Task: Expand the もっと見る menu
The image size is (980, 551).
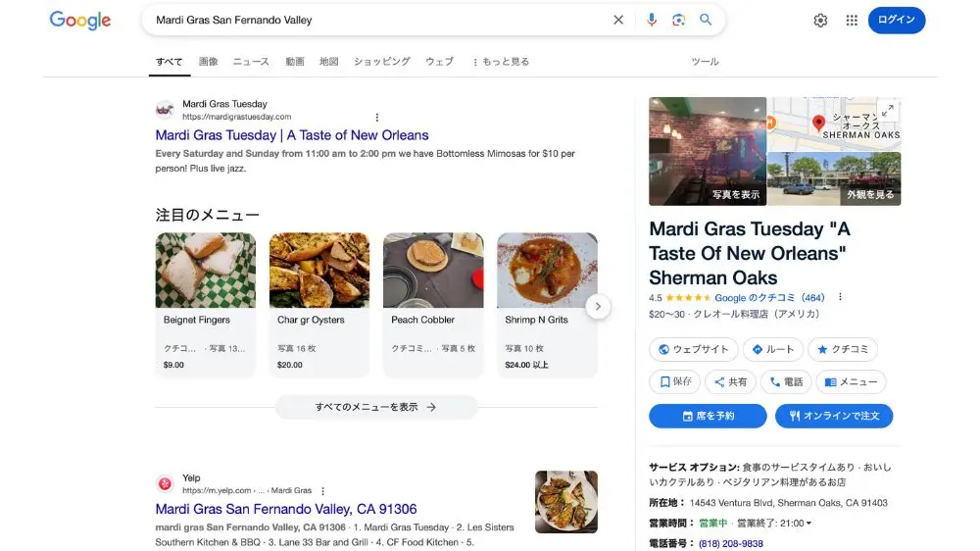Action: point(501,62)
